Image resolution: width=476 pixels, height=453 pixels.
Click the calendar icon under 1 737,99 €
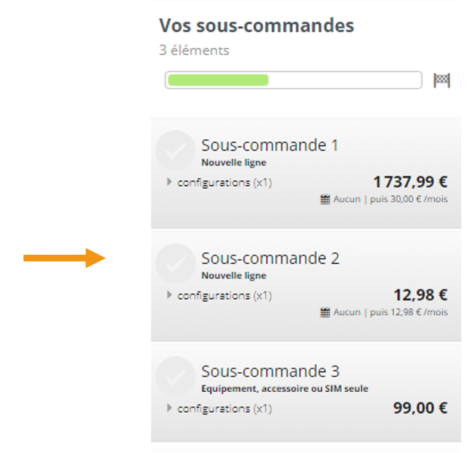coord(325,200)
